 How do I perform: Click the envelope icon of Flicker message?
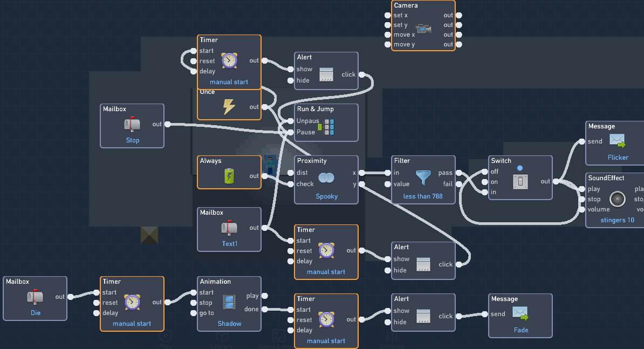[618, 141]
